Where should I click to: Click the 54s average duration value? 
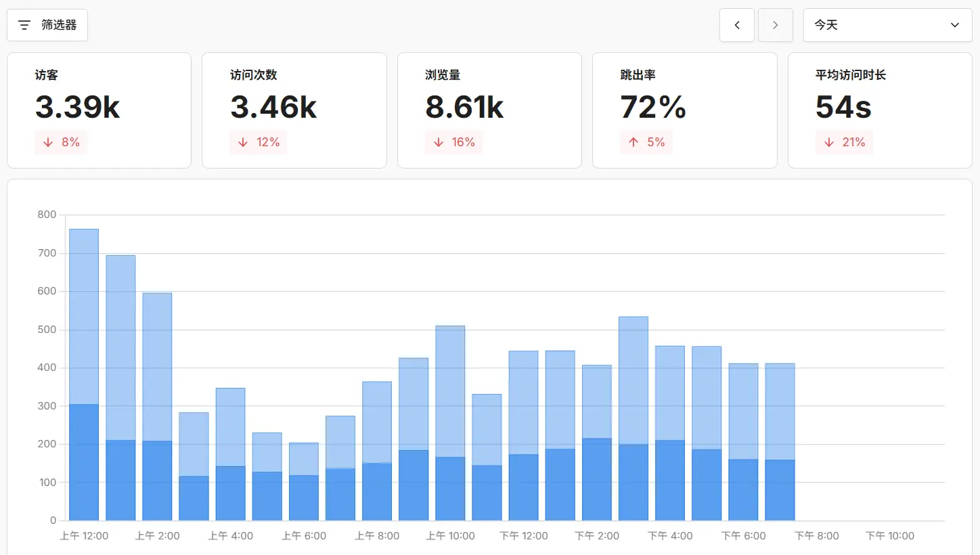[843, 107]
